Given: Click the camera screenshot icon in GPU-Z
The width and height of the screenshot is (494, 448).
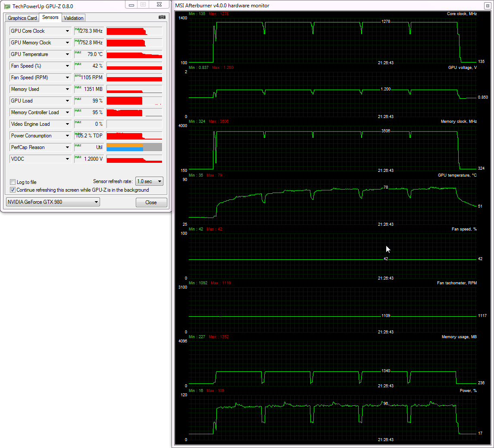Looking at the screenshot, I should coord(162,17).
